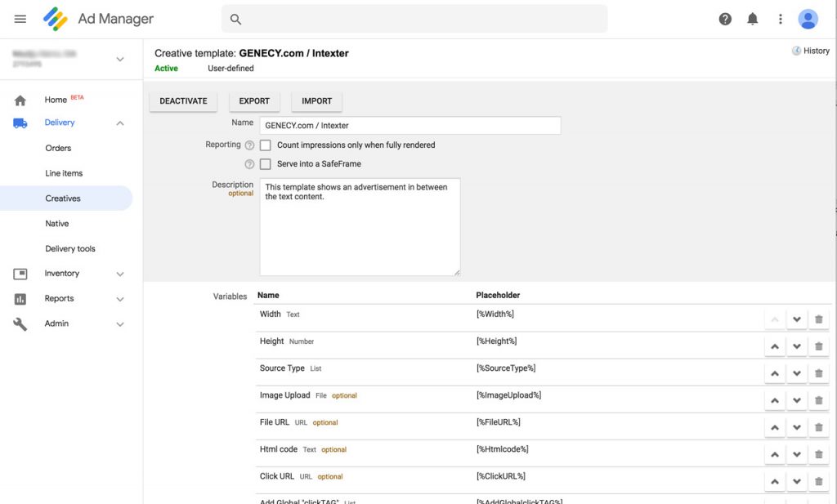This screenshot has width=837, height=504.
Task: Move the Width variable down
Action: click(x=796, y=319)
